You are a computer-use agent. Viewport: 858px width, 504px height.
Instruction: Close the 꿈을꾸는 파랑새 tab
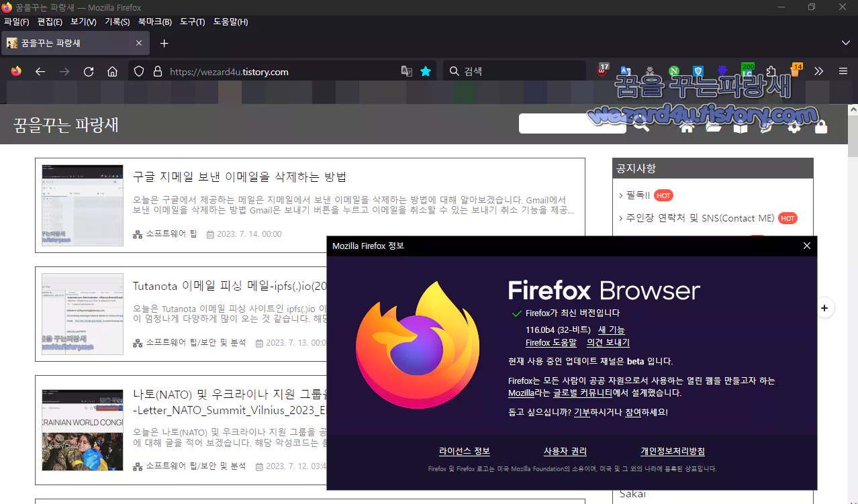[139, 43]
